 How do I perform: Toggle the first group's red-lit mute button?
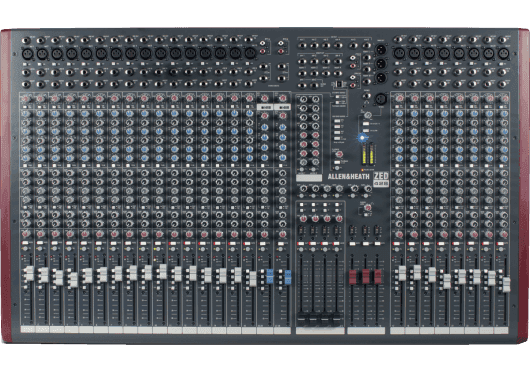(x=301, y=244)
